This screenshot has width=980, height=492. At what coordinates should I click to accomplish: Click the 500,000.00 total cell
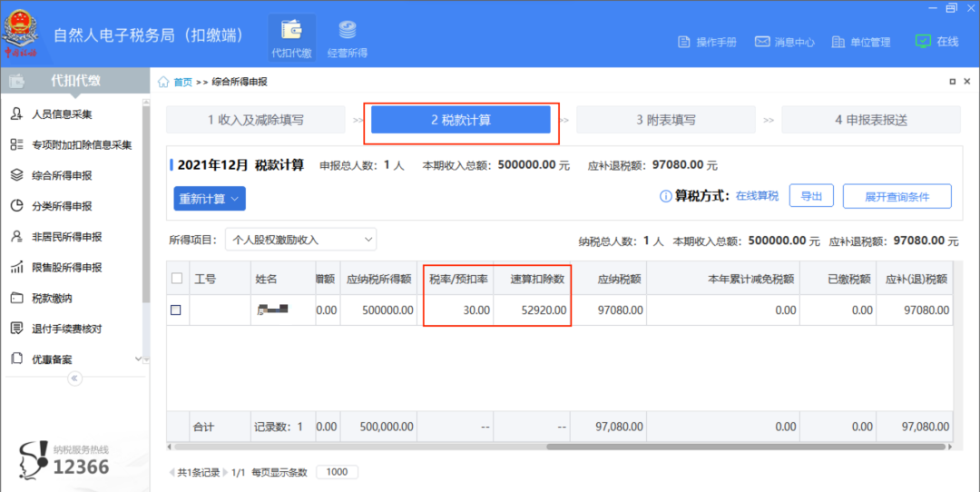[378, 427]
